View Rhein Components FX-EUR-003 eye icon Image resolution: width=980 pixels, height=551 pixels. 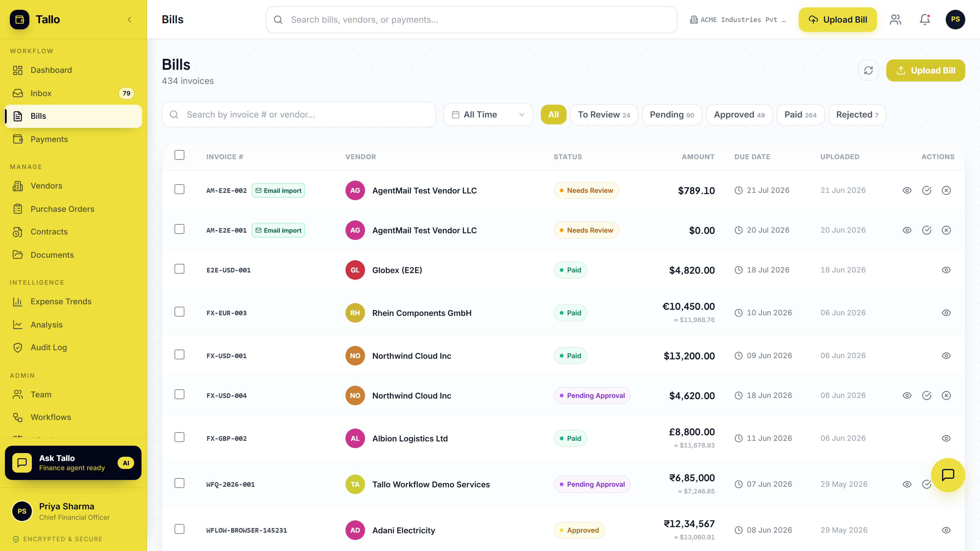pos(946,313)
